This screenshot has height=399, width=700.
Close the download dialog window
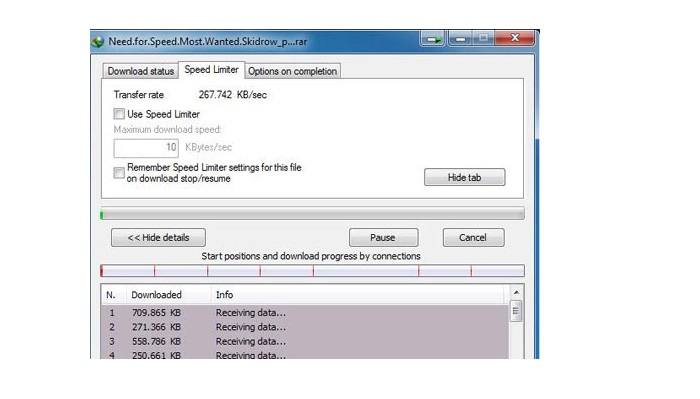[x=514, y=38]
